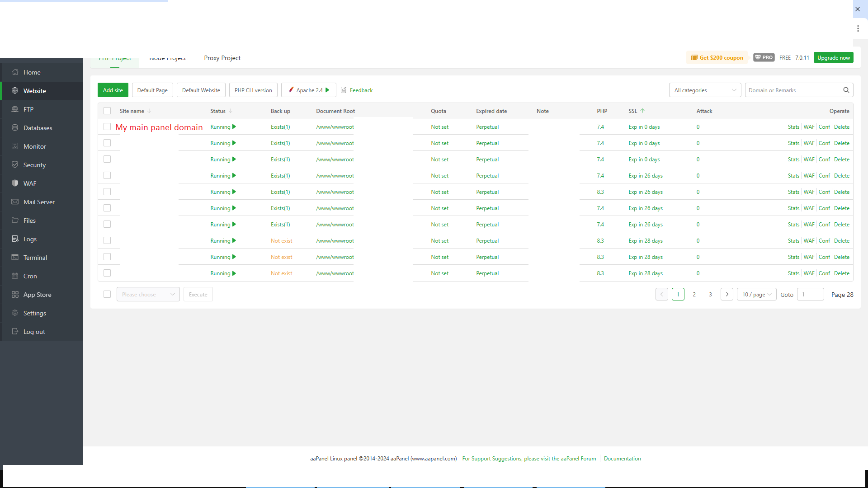The width and height of the screenshot is (868, 488).
Task: Open the 10 / page size dropdown
Action: [756, 295]
